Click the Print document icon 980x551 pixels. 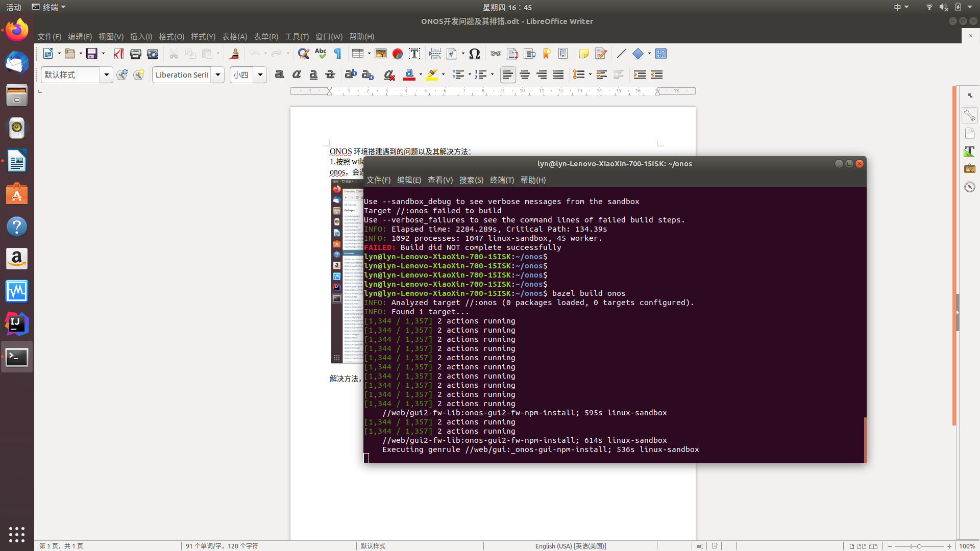coord(135,54)
